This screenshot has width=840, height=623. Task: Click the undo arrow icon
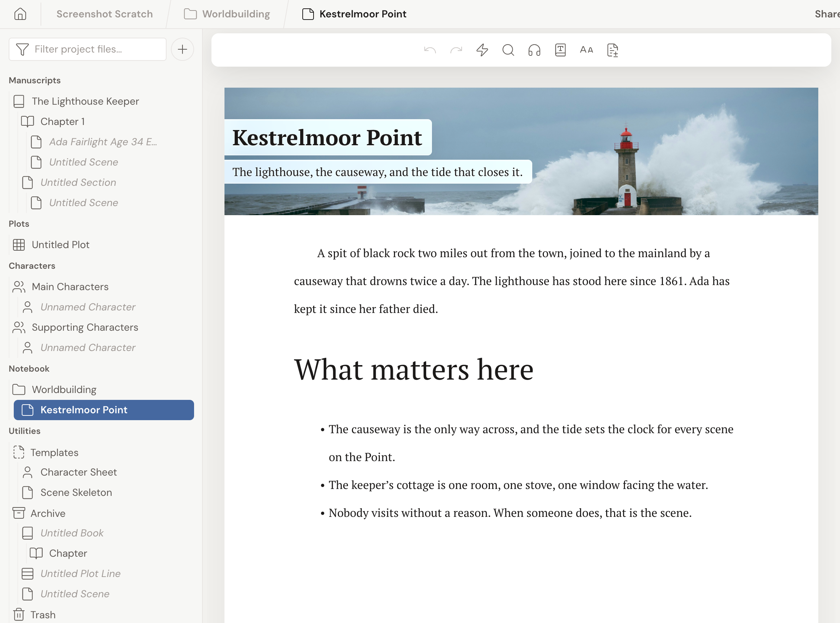pos(430,50)
